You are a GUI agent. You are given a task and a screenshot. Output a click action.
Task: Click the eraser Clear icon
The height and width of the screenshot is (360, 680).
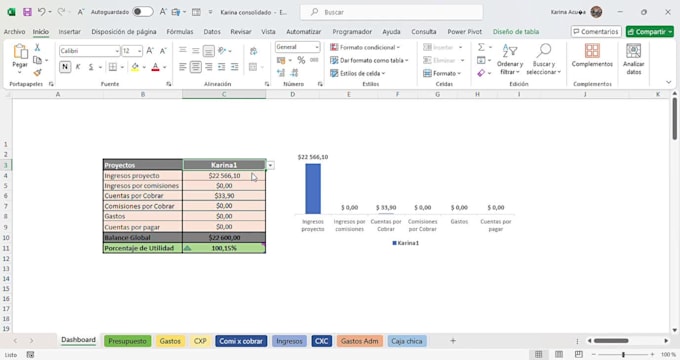481,73
